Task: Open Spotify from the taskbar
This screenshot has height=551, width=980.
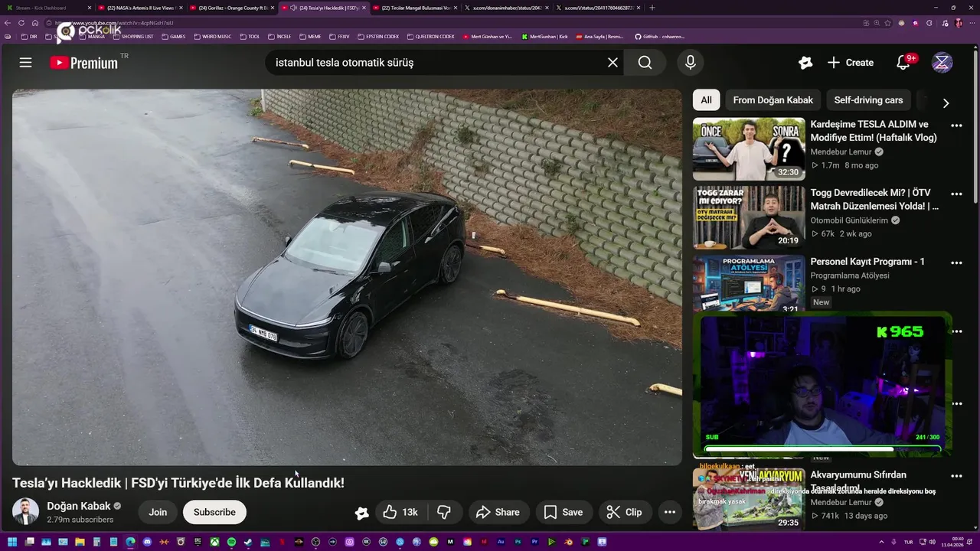Action: 231,542
